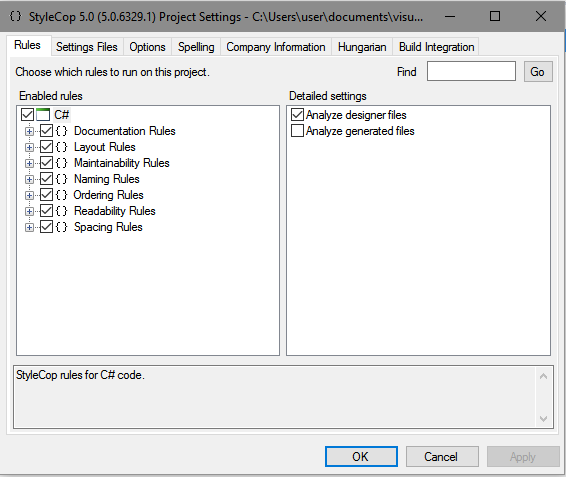Open the Options tab
Viewport: 566px width, 477px height.
147,47
